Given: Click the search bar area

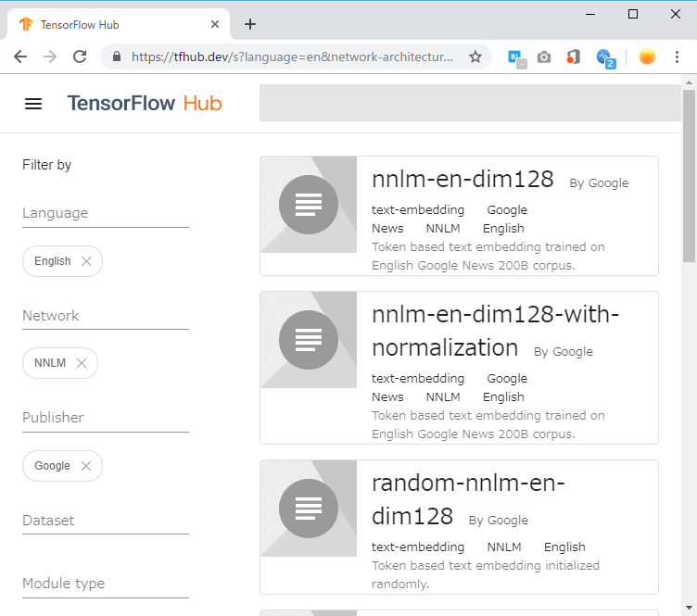Looking at the screenshot, I should coord(470,103).
